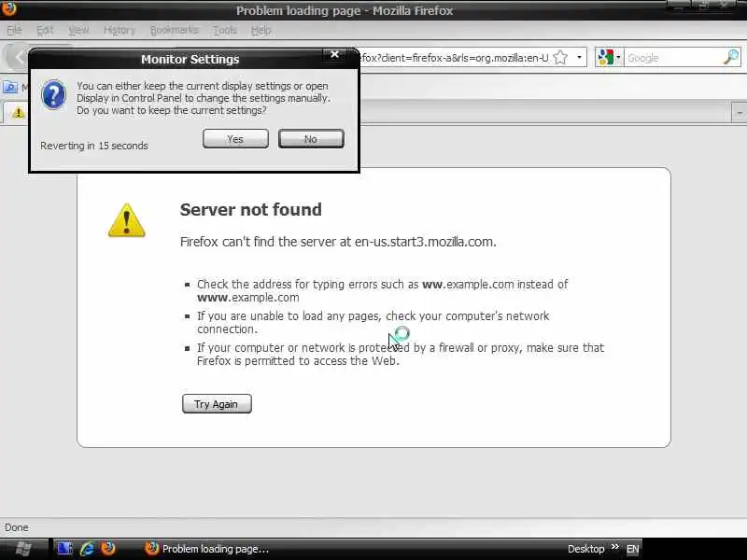Click 'Reverting in 15 seconds' text

94,146
